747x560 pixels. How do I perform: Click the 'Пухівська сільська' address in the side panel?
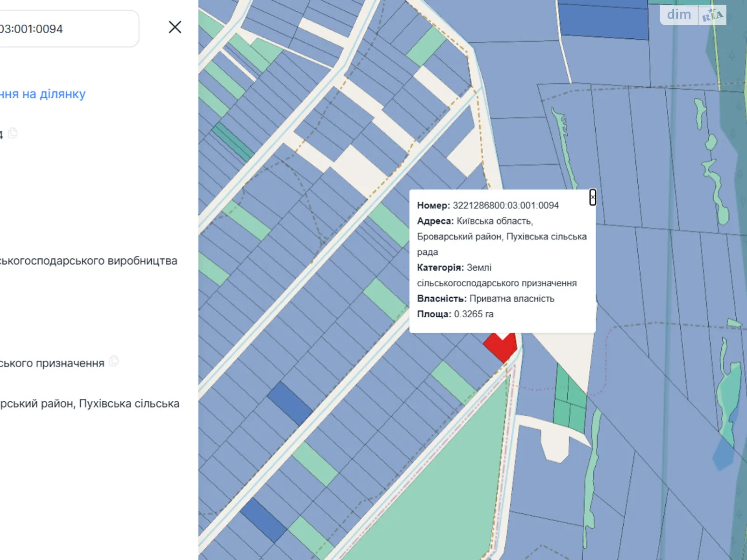pyautogui.click(x=128, y=404)
